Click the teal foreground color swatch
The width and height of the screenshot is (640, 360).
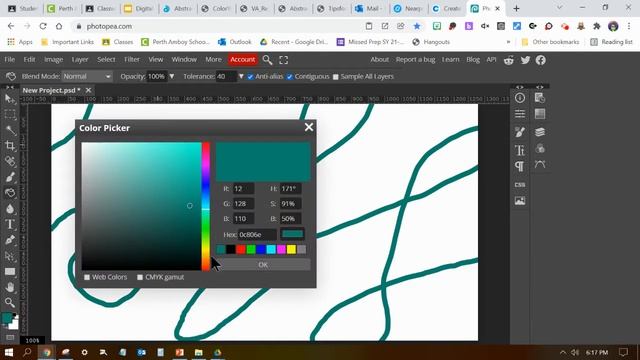pyautogui.click(x=7, y=318)
